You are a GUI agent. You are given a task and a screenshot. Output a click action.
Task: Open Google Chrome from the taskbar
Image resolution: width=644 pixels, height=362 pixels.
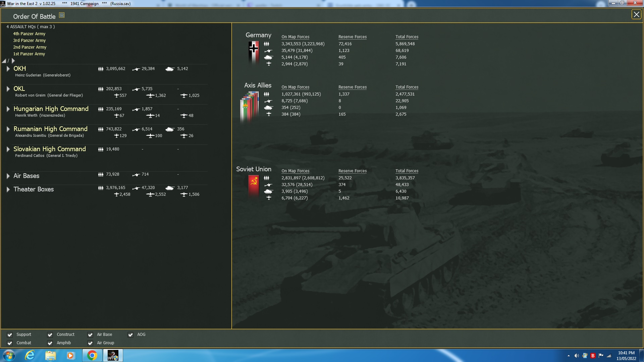(92, 355)
